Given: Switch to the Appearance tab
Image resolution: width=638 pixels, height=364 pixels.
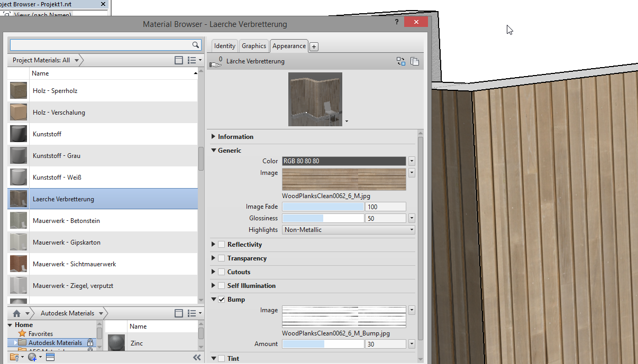Looking at the screenshot, I should (289, 46).
